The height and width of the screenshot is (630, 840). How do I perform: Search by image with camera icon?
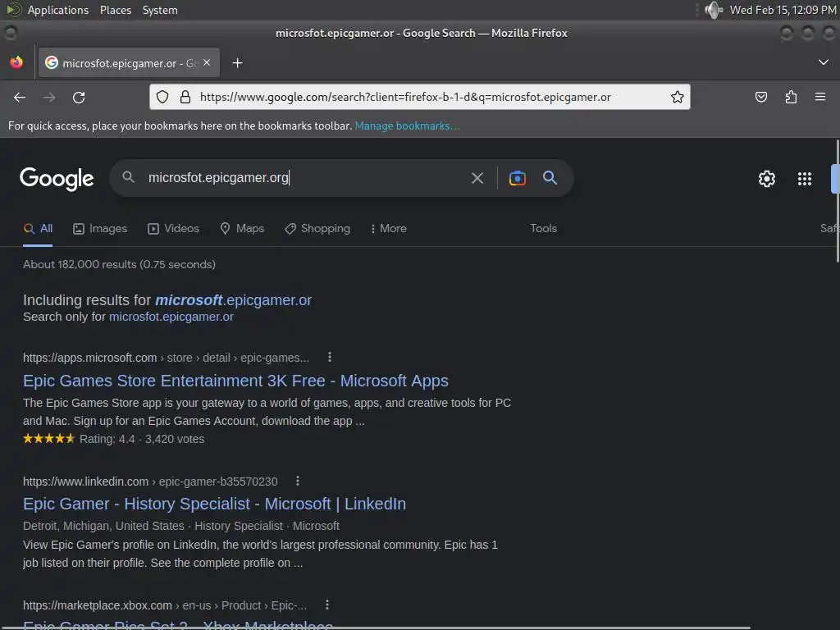pyautogui.click(x=517, y=178)
